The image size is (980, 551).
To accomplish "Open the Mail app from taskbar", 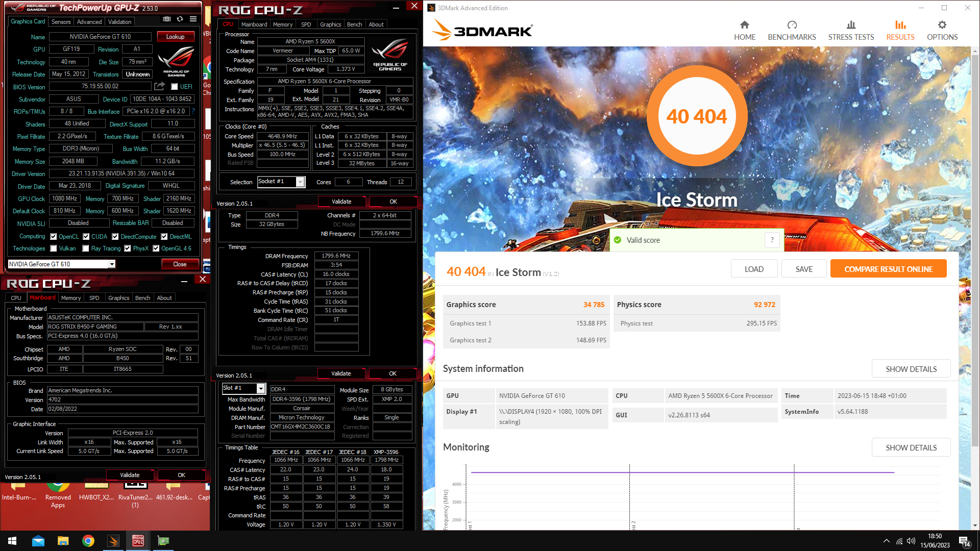I will pyautogui.click(x=38, y=541).
